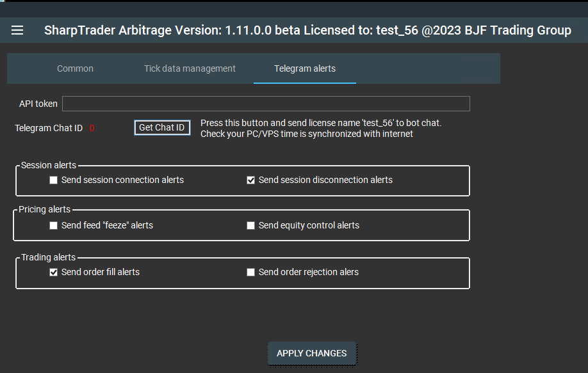Screen dimensions: 588x373
Task: Enable session connection alerts checkbox
Action: [x=54, y=180]
